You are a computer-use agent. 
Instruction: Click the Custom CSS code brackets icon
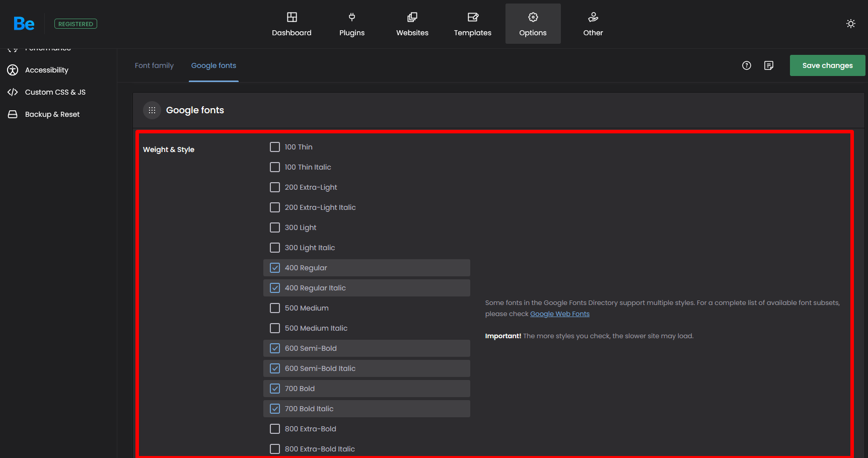pyautogui.click(x=13, y=92)
